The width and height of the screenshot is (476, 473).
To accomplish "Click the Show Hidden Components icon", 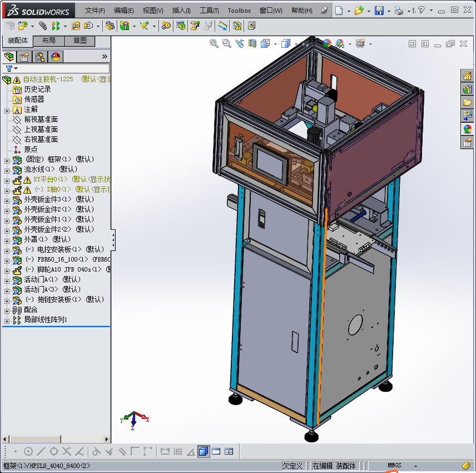I will point(110,26).
